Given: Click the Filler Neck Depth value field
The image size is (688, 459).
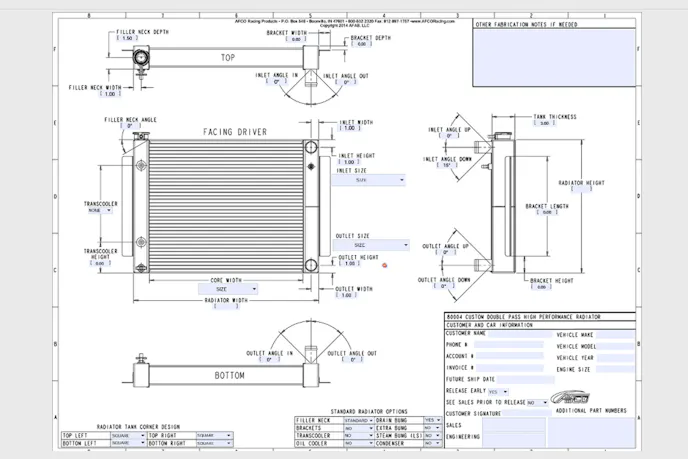Looking at the screenshot, I should pyautogui.click(x=127, y=38).
